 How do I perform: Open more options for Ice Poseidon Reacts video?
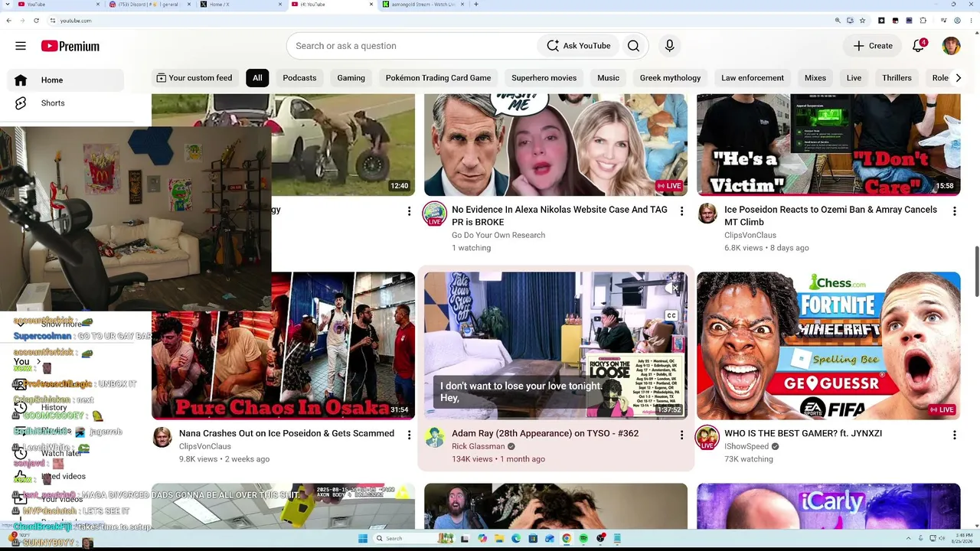click(954, 211)
